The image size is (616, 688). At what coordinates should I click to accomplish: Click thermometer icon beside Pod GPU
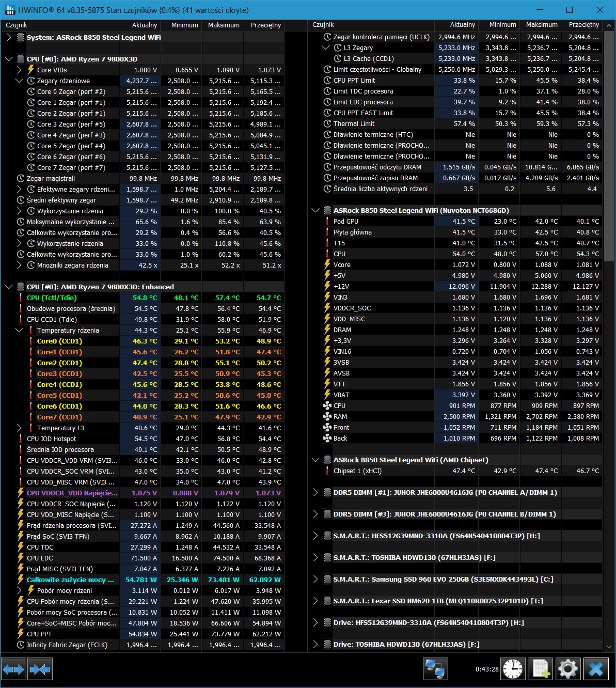(x=327, y=221)
